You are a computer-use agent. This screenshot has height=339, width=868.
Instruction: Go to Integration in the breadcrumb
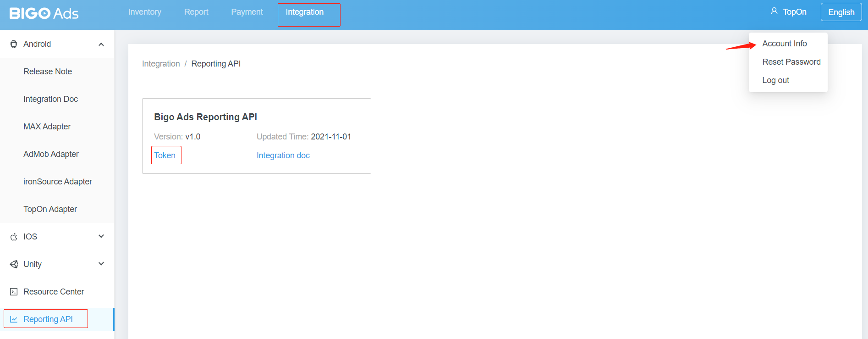coord(161,64)
